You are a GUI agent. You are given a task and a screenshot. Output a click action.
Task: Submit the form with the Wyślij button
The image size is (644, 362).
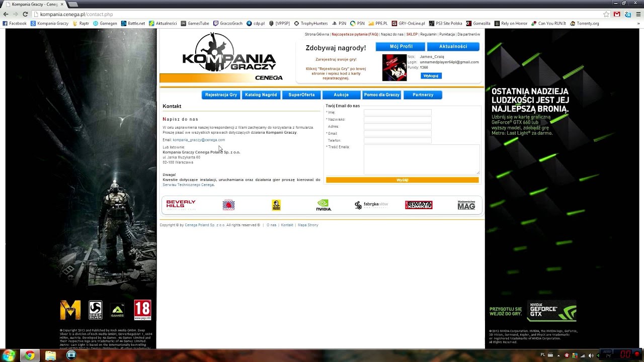click(x=403, y=180)
